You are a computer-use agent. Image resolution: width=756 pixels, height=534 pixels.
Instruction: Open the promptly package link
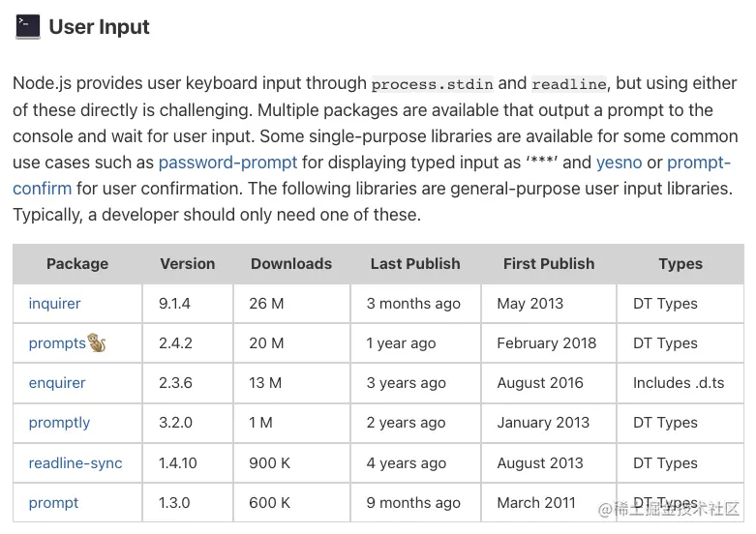(x=59, y=423)
